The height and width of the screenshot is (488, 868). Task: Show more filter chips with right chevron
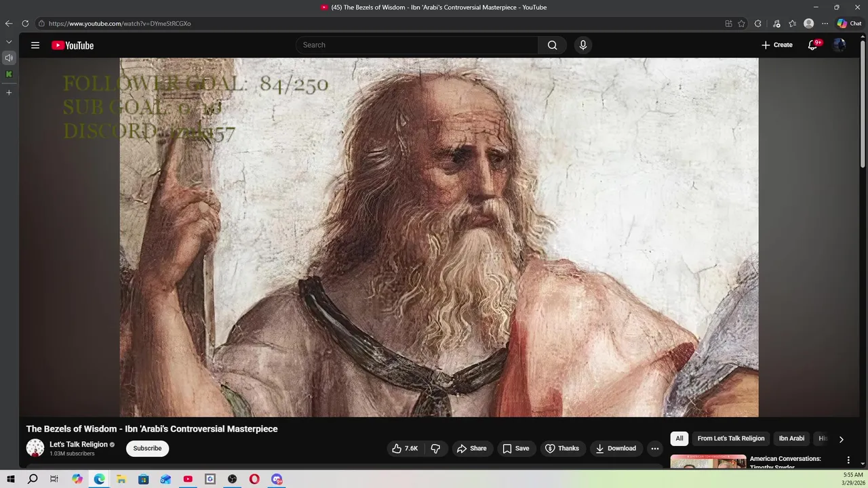[841, 439]
